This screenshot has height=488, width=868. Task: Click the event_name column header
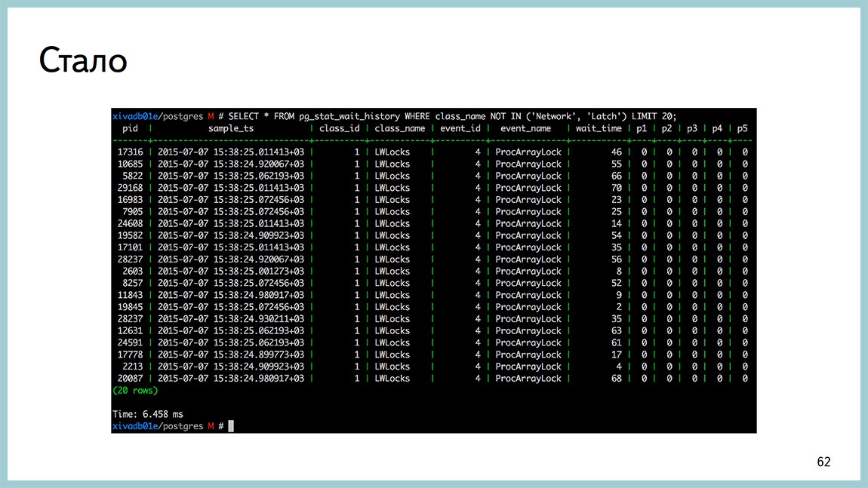point(525,128)
